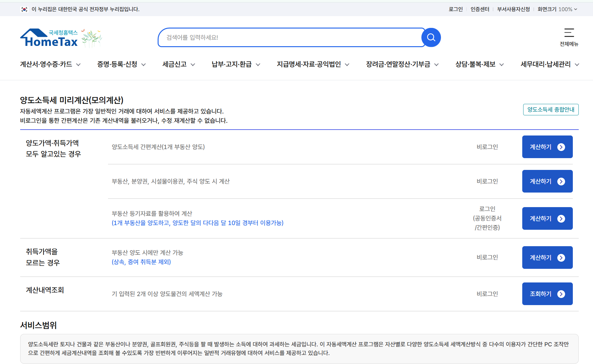Screen dimensions: 593x364
Task: Focus the 검색어를 입력하세요 search field
Action: point(290,38)
